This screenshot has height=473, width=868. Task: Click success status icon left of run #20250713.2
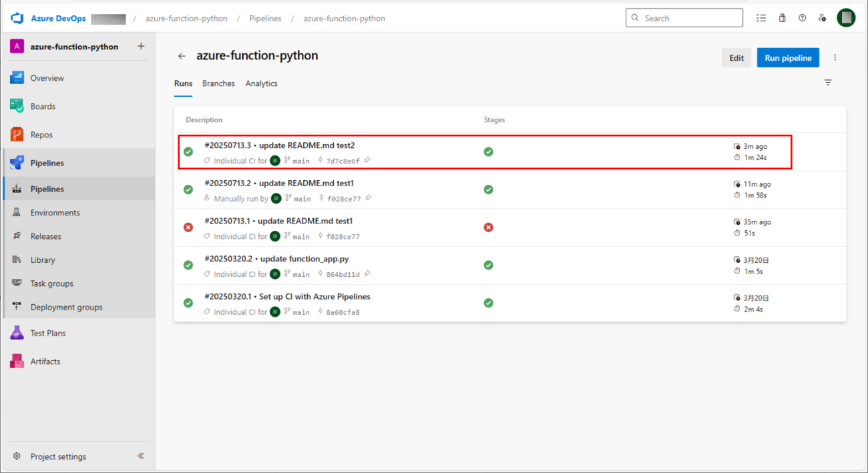click(x=188, y=189)
